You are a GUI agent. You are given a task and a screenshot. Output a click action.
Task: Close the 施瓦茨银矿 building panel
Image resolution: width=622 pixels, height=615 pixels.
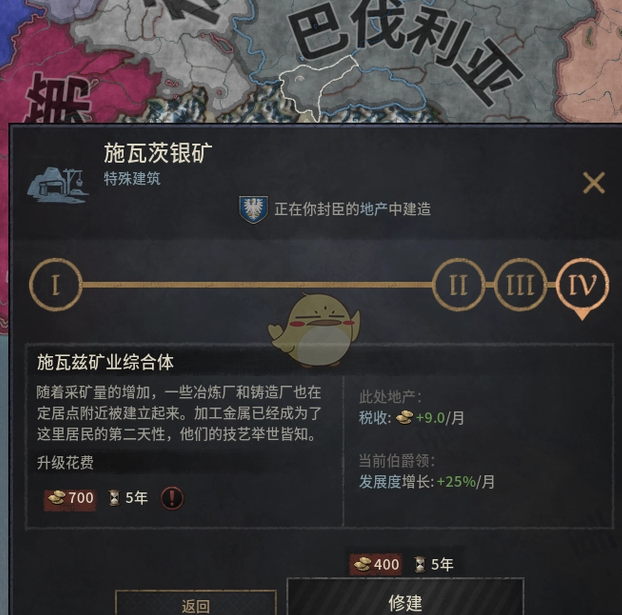click(594, 183)
